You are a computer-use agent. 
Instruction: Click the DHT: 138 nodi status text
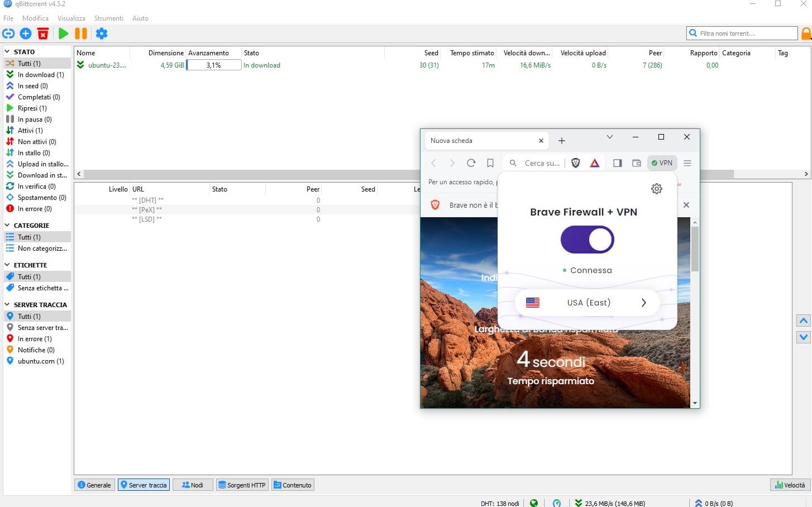[500, 503]
